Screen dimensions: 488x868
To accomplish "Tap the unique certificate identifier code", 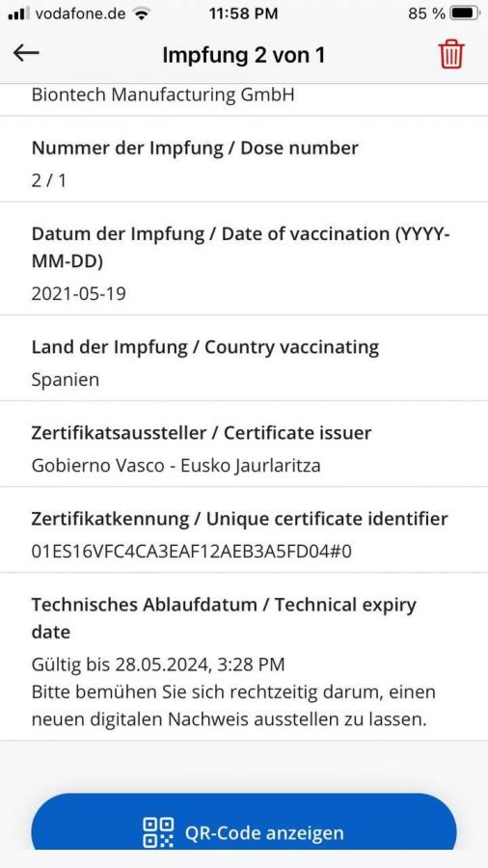I will 192,552.
